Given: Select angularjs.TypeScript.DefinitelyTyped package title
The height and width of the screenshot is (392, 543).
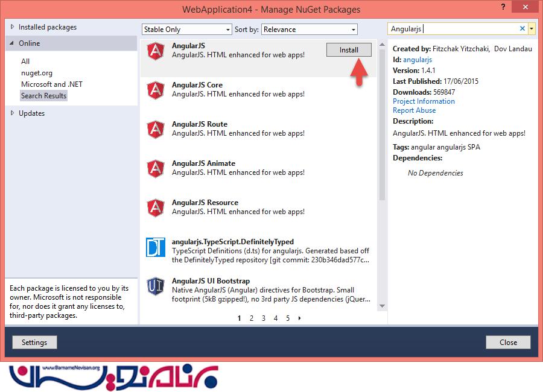Looking at the screenshot, I should tap(233, 241).
